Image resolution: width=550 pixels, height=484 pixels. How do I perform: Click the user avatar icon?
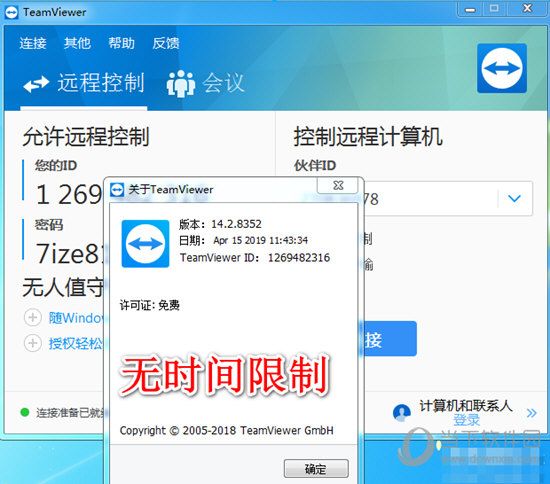[402, 413]
